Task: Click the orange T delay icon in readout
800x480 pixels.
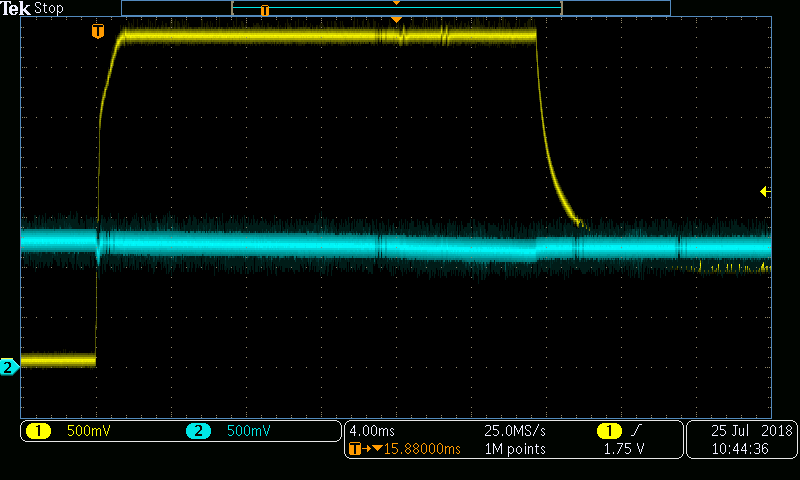Action: click(x=355, y=449)
